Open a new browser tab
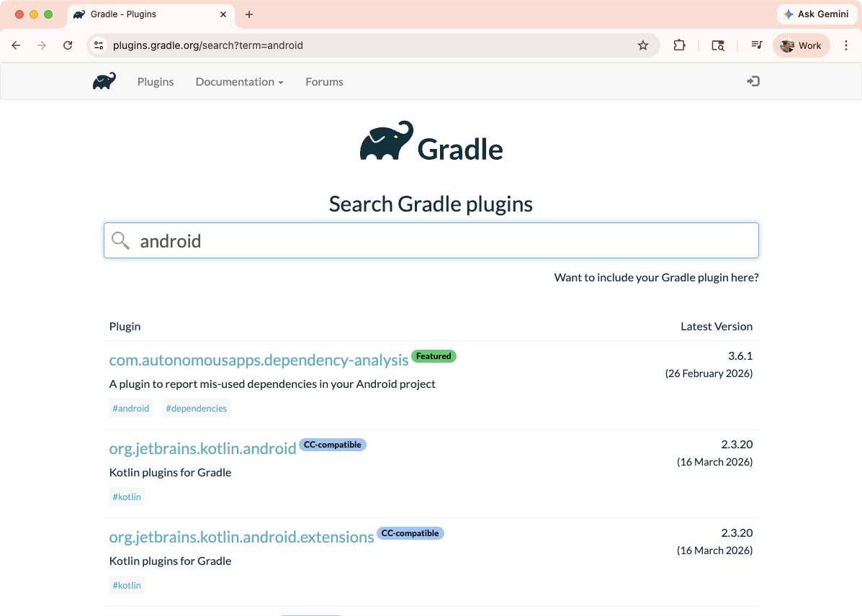Screen dimensions: 862x616 (x=249, y=14)
